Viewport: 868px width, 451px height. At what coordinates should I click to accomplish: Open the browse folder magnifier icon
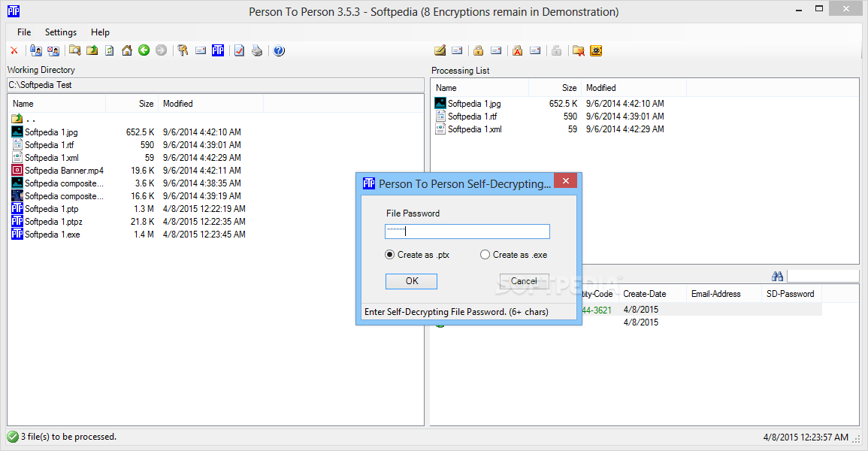coord(74,51)
